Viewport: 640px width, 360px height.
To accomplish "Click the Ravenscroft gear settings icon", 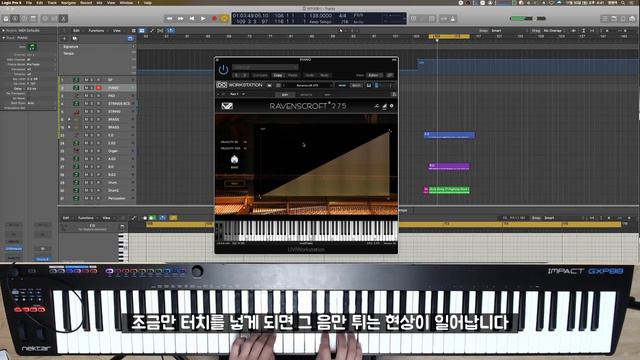I will point(391,106).
